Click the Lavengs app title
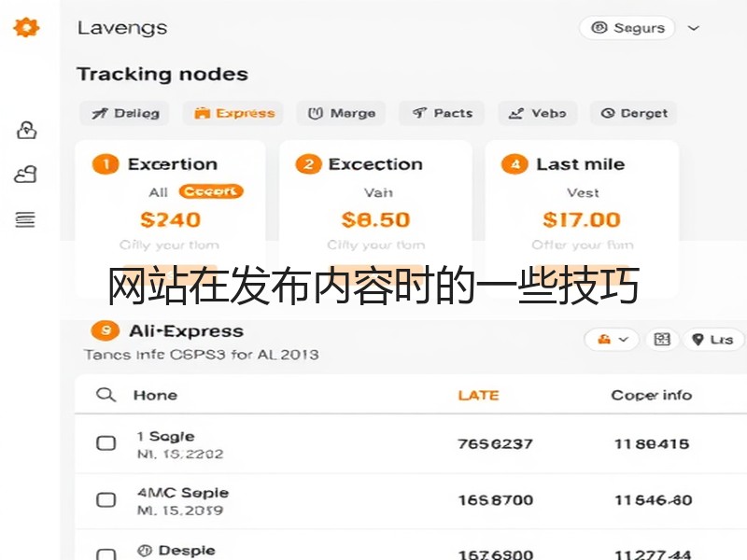 pyautogui.click(x=122, y=28)
